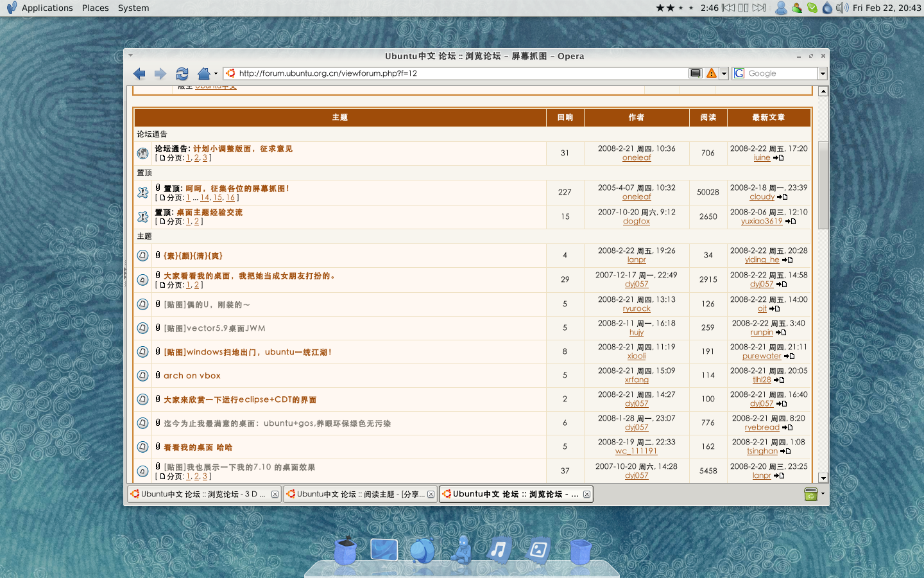Open the Places menu
Viewport: 924px width, 578px height.
point(96,8)
